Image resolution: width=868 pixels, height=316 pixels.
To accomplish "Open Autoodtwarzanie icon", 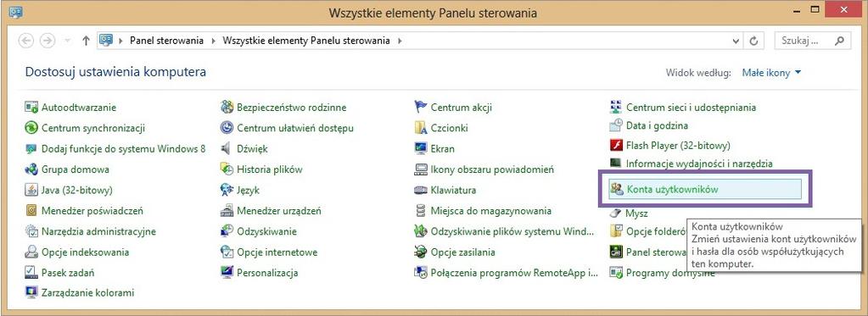I will point(31,108).
